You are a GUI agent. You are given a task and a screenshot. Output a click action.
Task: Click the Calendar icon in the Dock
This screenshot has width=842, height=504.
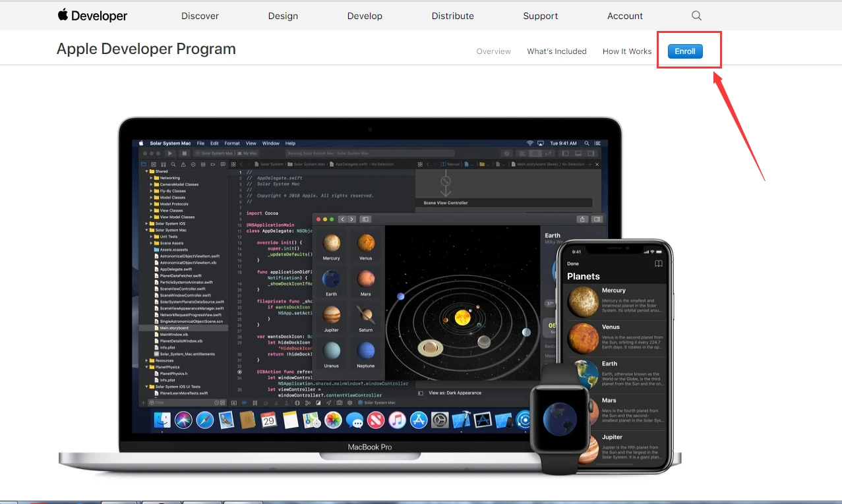tap(268, 420)
